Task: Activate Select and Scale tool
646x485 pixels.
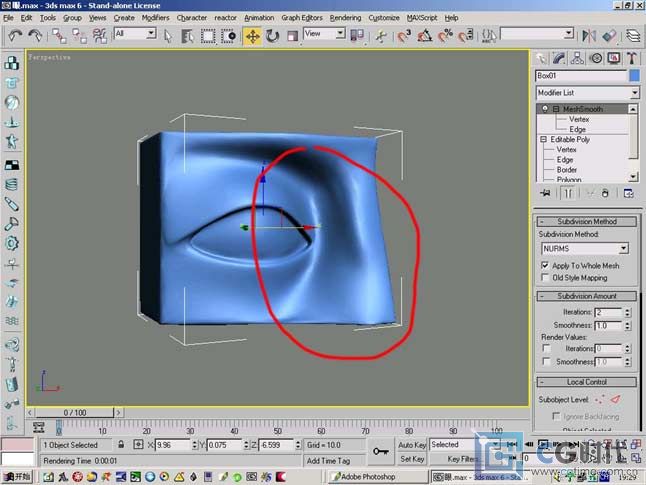Action: (x=293, y=36)
